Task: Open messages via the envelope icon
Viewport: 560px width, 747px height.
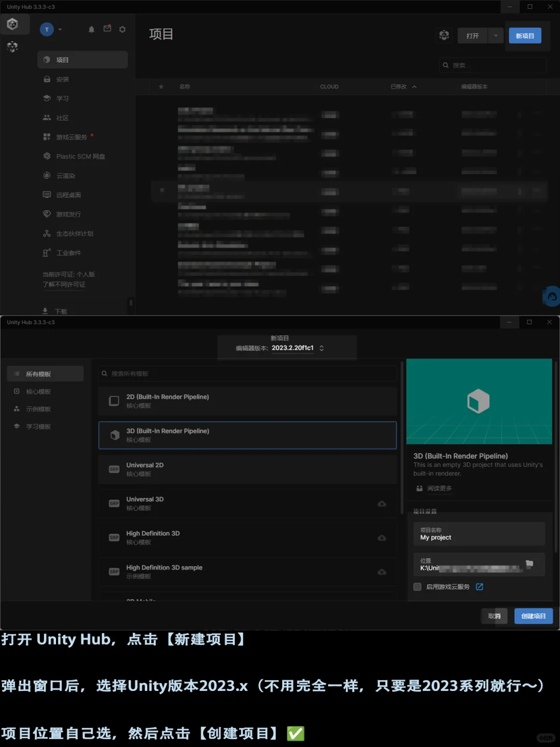Action: coord(107,29)
